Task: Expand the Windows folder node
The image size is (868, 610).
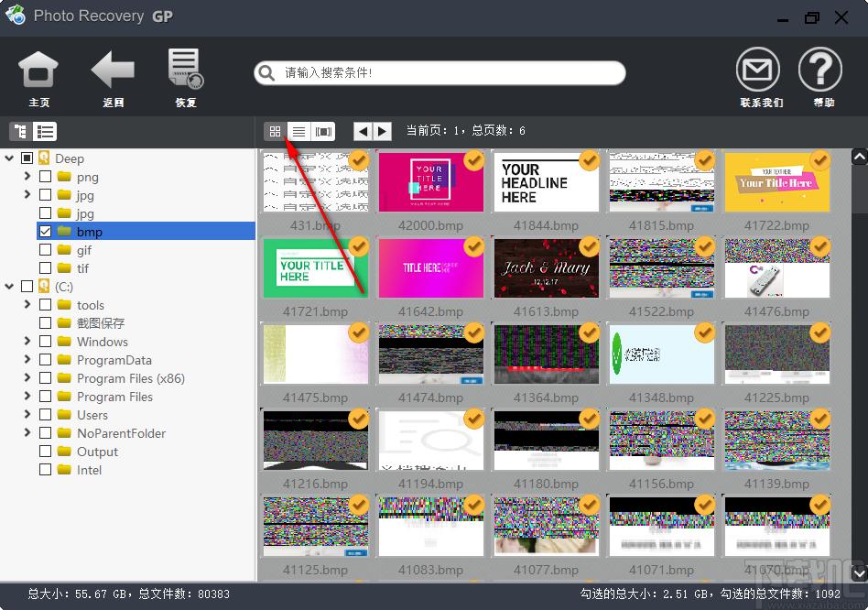Action: tap(27, 342)
